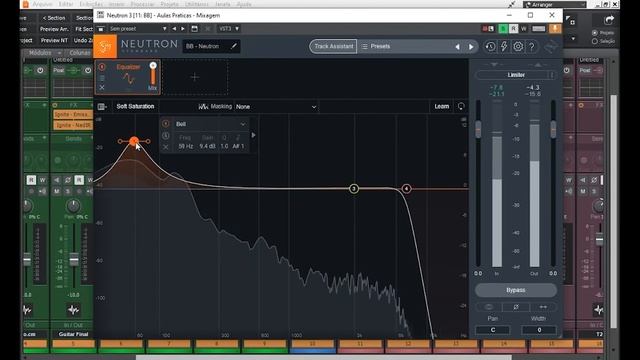Click the save preset disk icon
The height and width of the screenshot is (360, 640).
coord(194,29)
